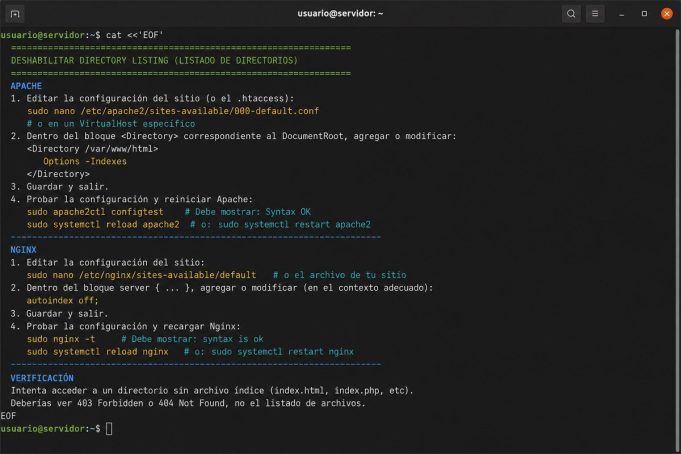
Task: Click the comment 'Debe mostrar: syntax is ok'
Action: tap(192, 339)
